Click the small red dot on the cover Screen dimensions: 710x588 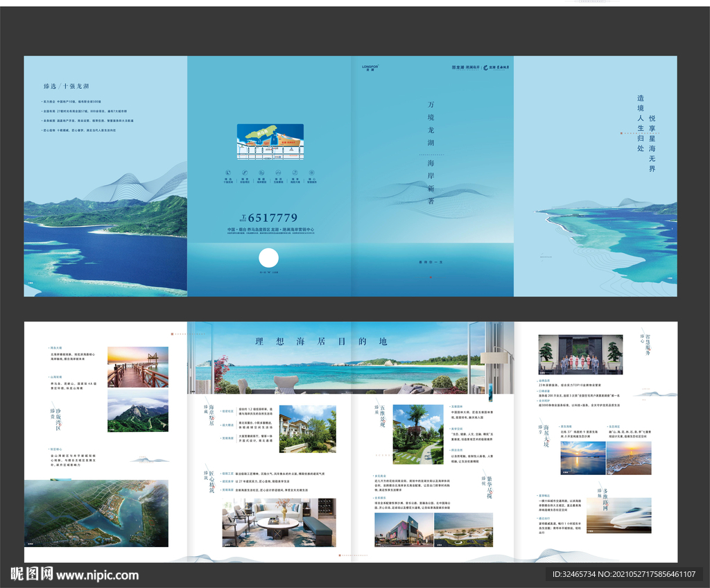tap(431, 276)
